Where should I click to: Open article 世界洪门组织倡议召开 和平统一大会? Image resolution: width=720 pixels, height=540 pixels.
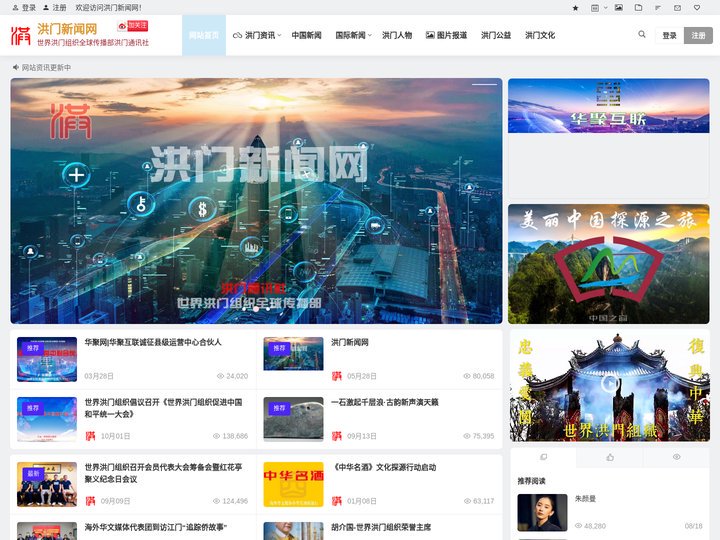[x=163, y=408]
